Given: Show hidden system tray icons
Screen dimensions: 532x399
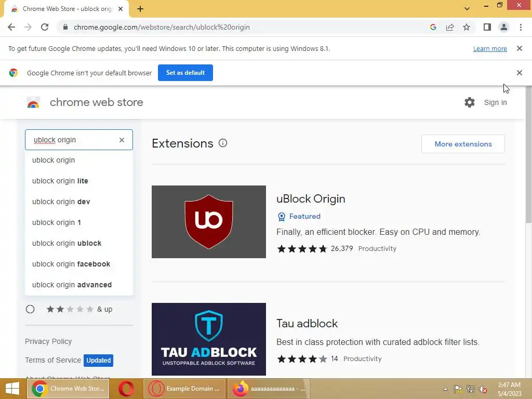Looking at the screenshot, I should (445, 389).
